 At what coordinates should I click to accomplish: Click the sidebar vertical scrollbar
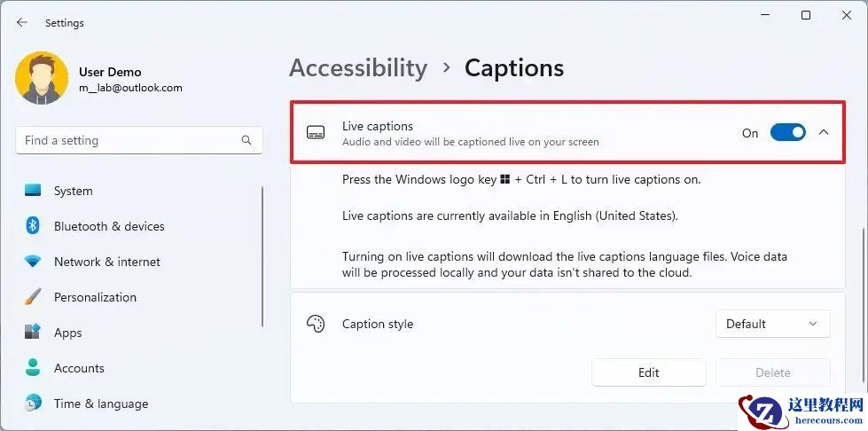click(x=262, y=257)
